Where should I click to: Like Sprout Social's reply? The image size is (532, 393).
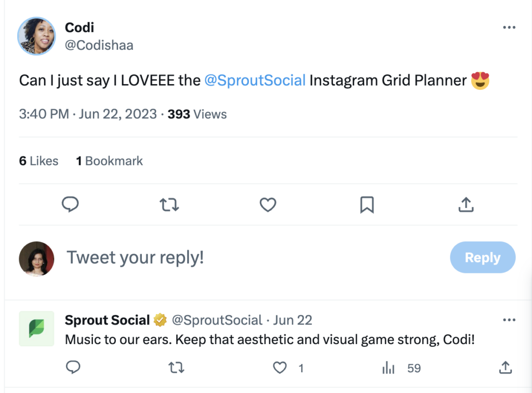point(280,368)
